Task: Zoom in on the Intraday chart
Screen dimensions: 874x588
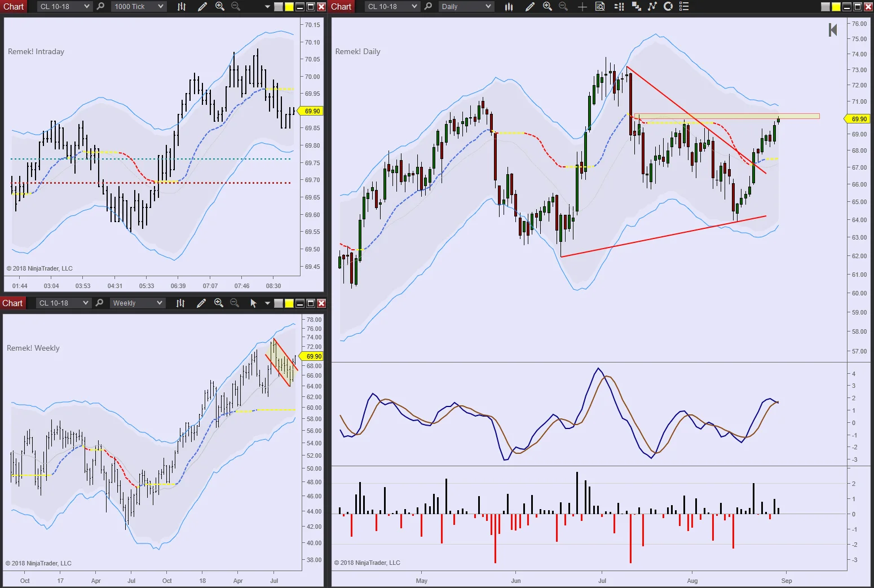Action: [x=220, y=7]
